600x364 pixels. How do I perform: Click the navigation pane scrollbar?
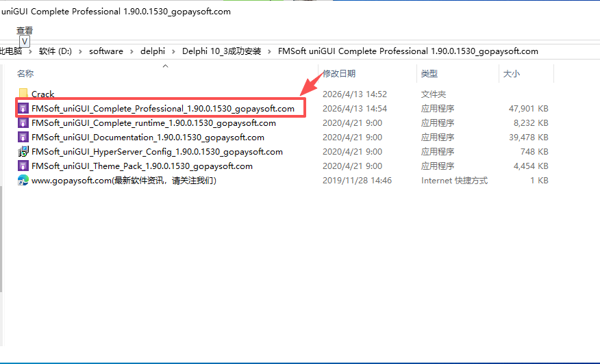[x=1, y=239]
